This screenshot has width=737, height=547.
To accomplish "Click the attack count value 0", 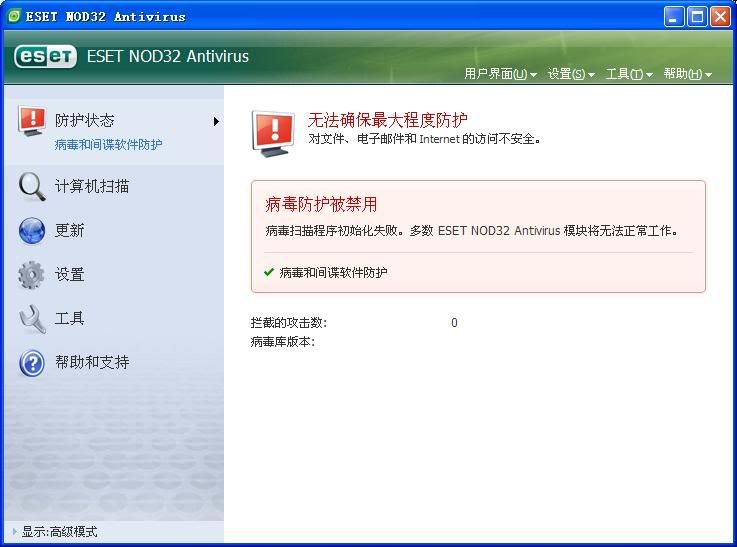I will tap(455, 323).
